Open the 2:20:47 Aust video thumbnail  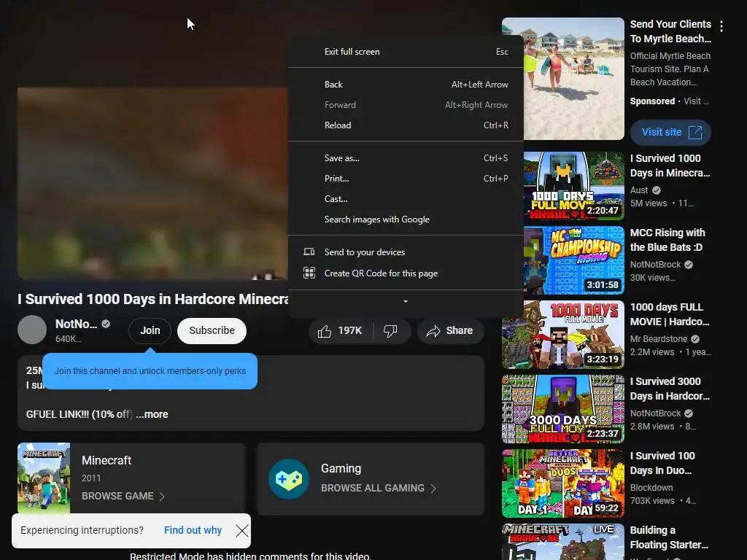coord(573,186)
